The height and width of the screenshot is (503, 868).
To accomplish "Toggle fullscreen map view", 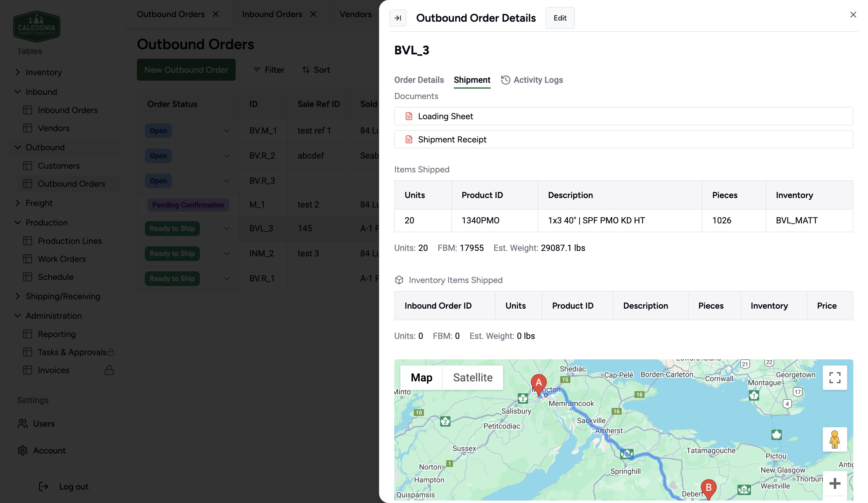I will [834, 377].
